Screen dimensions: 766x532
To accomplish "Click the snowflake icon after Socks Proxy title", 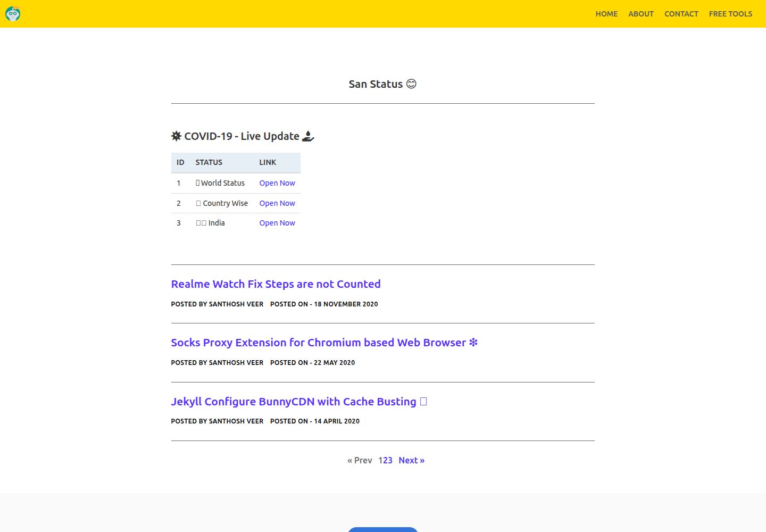I will (473, 343).
